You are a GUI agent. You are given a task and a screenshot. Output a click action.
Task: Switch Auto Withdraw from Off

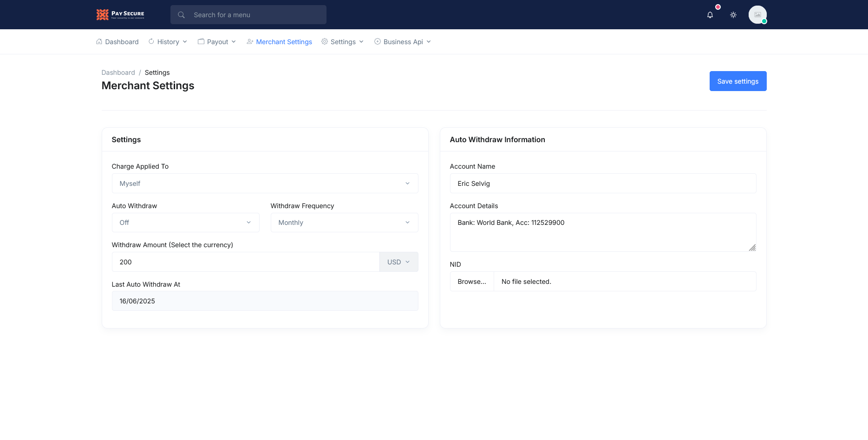[x=185, y=223]
